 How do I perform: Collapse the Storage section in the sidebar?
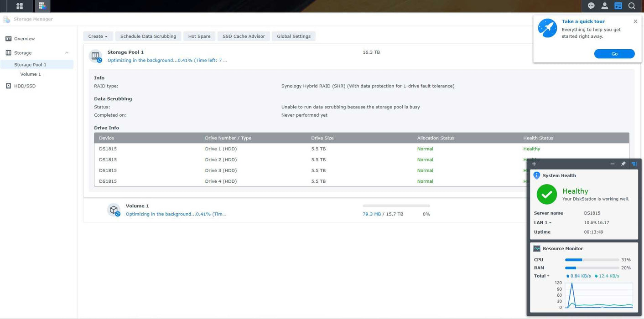(x=67, y=52)
